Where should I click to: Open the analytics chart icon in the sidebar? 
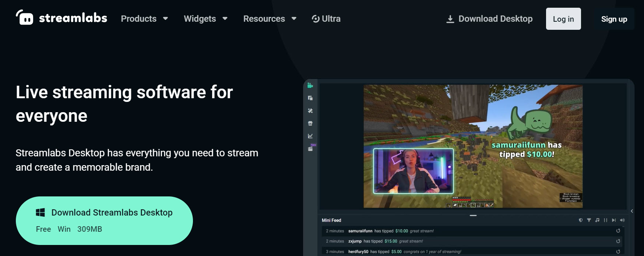pyautogui.click(x=310, y=136)
